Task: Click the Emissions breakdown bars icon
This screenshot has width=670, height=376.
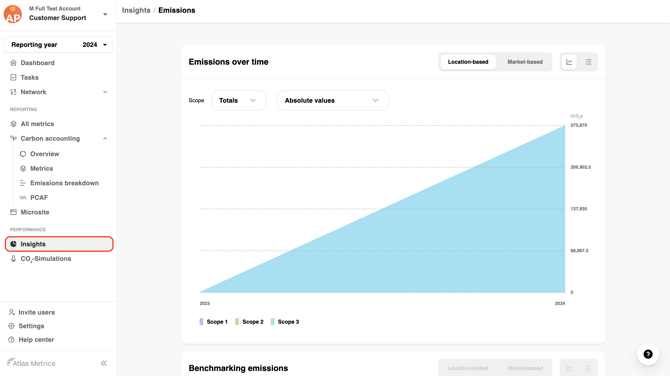Action: tap(23, 183)
